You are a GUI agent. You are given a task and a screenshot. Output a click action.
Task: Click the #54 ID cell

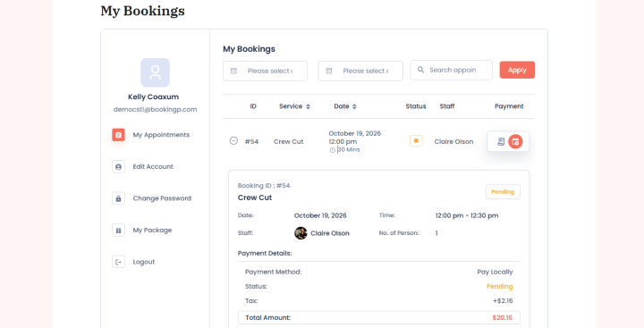pos(251,141)
